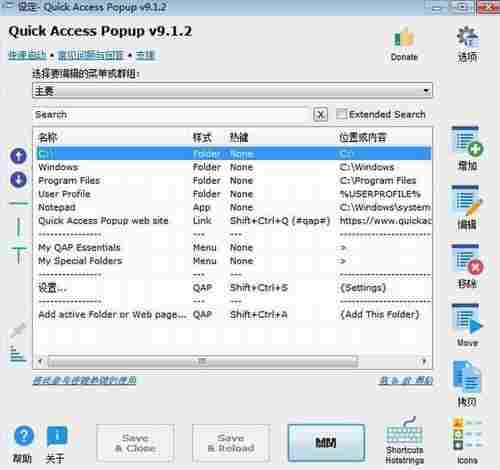Viewport: 500px width, 470px height.
Task: Click the scrollbar left arrow
Action: [x=41, y=361]
